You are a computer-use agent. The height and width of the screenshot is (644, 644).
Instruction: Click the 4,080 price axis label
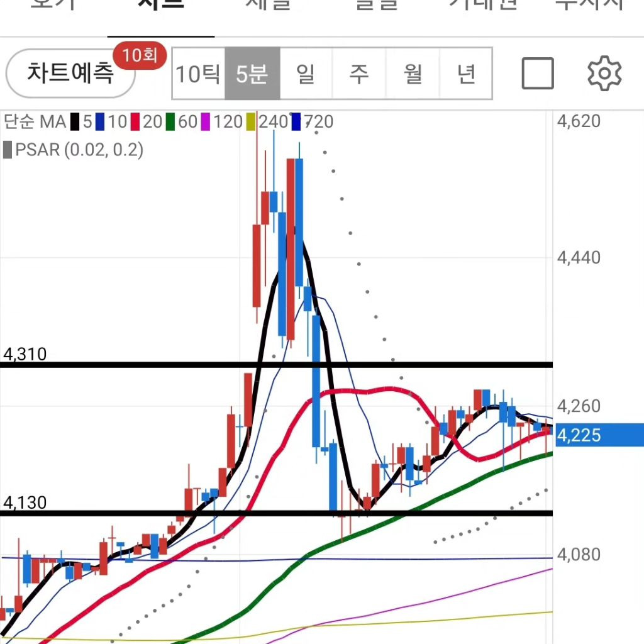(x=579, y=555)
